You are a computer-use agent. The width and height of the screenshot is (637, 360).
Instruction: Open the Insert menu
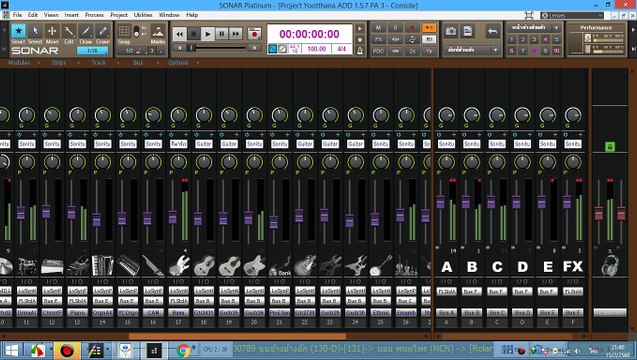72,15
